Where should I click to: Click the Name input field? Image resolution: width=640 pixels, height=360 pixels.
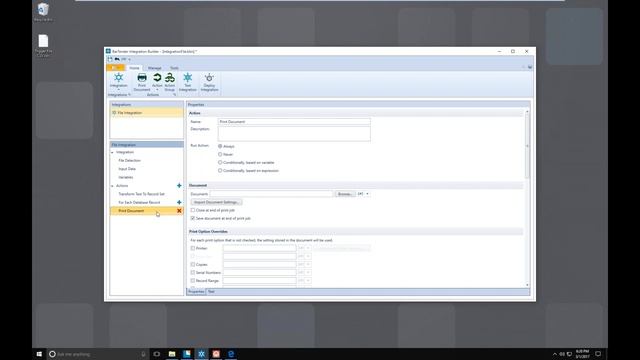tap(294, 122)
